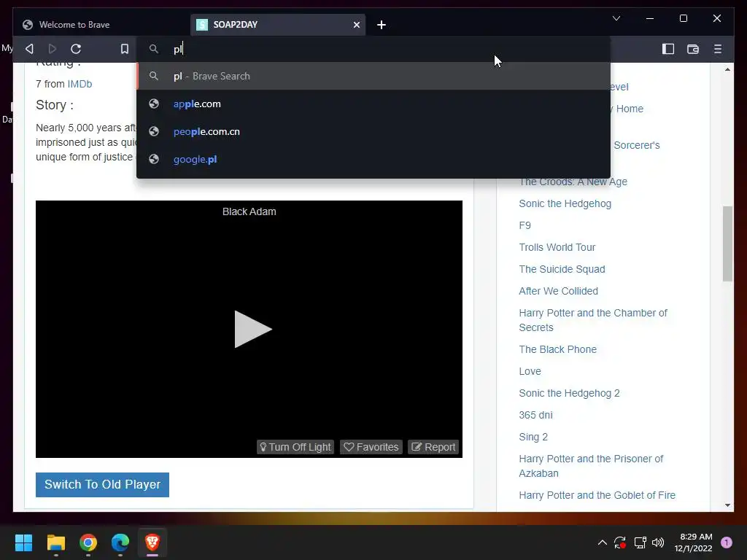Open the Sonic the Hedgehog 2 link

pos(569,393)
